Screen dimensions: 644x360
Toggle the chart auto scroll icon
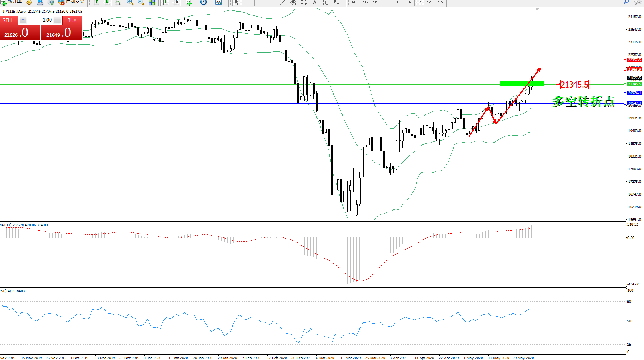pos(165,2)
